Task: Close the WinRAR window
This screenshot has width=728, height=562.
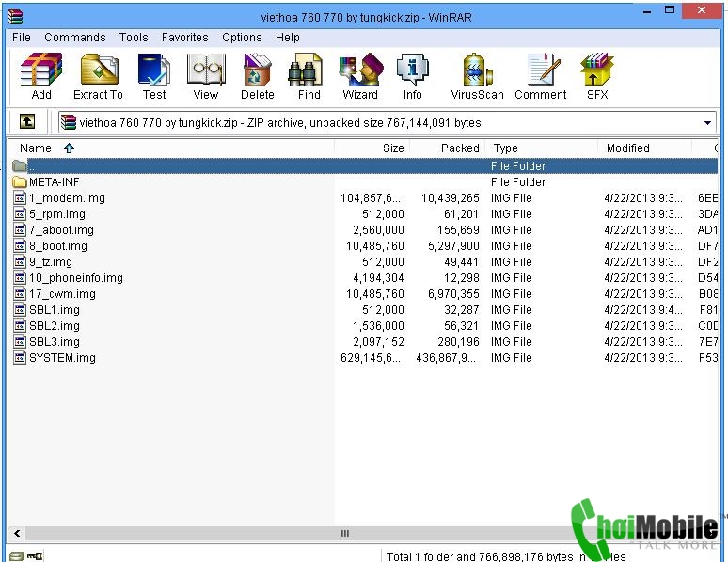Action: [702, 10]
